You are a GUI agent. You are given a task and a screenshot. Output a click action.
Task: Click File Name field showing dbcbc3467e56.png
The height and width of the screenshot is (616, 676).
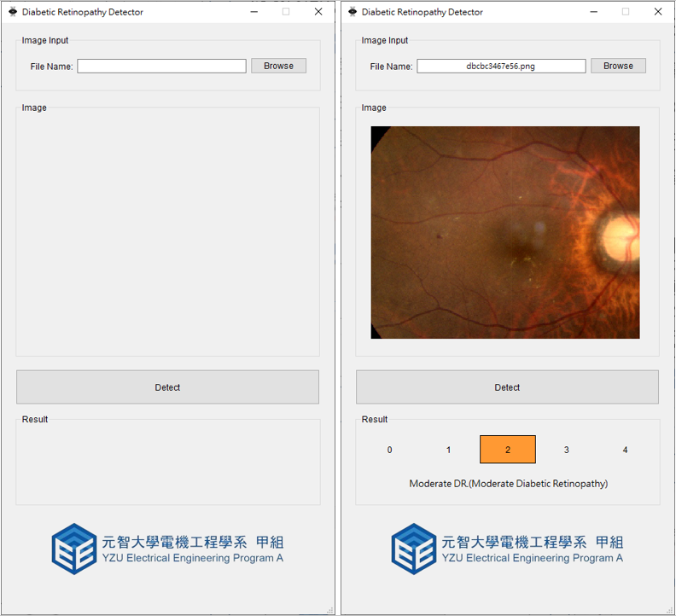pyautogui.click(x=501, y=66)
